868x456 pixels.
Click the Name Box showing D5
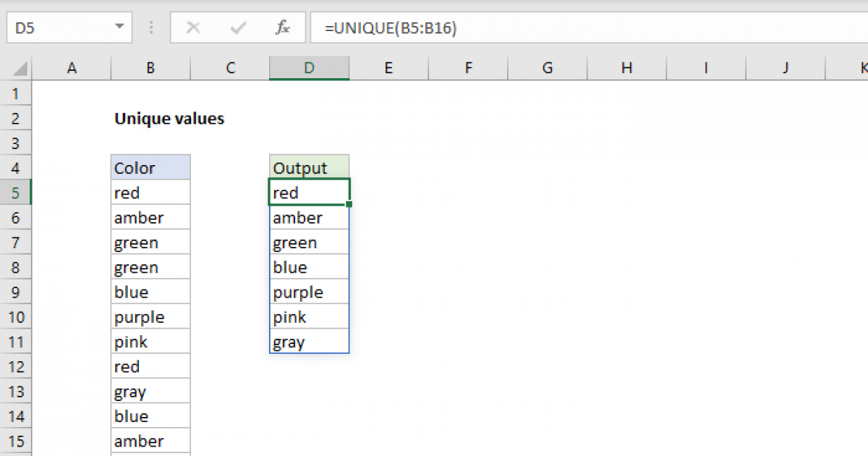click(x=58, y=28)
